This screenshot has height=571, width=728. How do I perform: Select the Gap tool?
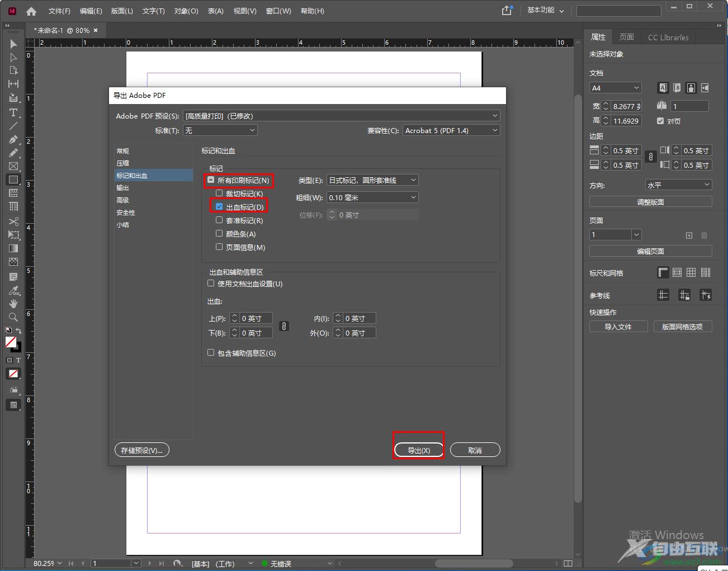pyautogui.click(x=13, y=84)
